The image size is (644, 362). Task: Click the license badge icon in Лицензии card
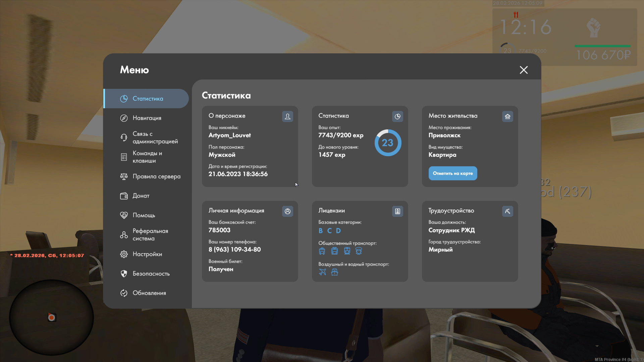(397, 211)
